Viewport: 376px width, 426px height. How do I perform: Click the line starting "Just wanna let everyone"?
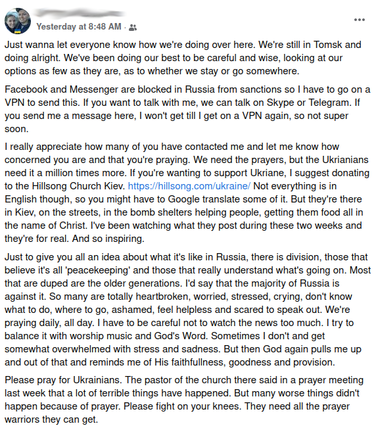click(183, 45)
